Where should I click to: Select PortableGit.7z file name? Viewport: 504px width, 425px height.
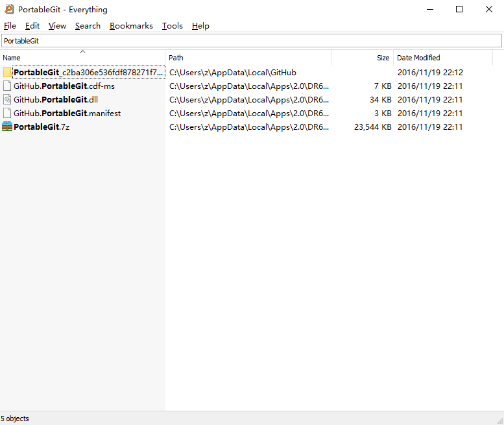click(42, 127)
